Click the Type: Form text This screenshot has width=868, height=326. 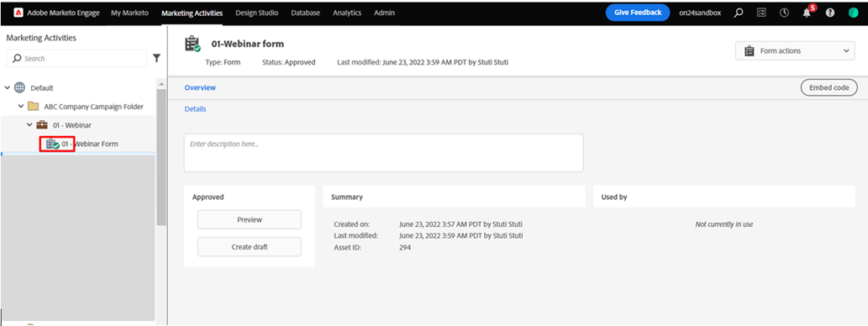pos(223,62)
